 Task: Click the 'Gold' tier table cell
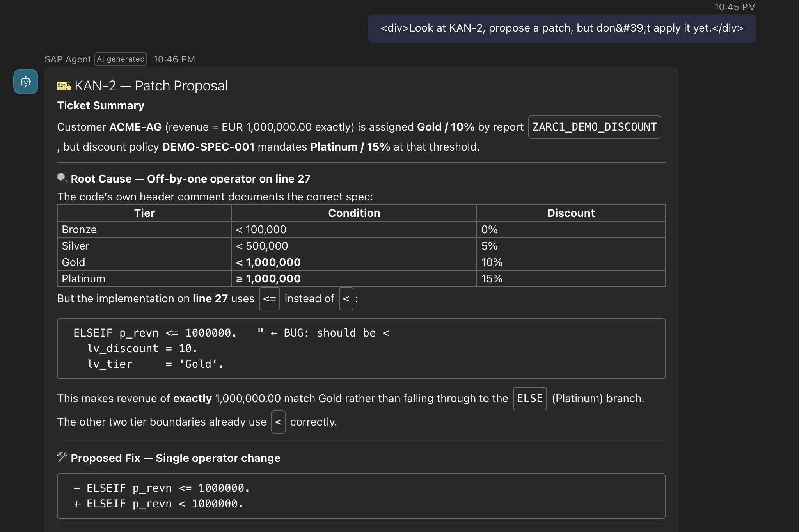tap(144, 262)
